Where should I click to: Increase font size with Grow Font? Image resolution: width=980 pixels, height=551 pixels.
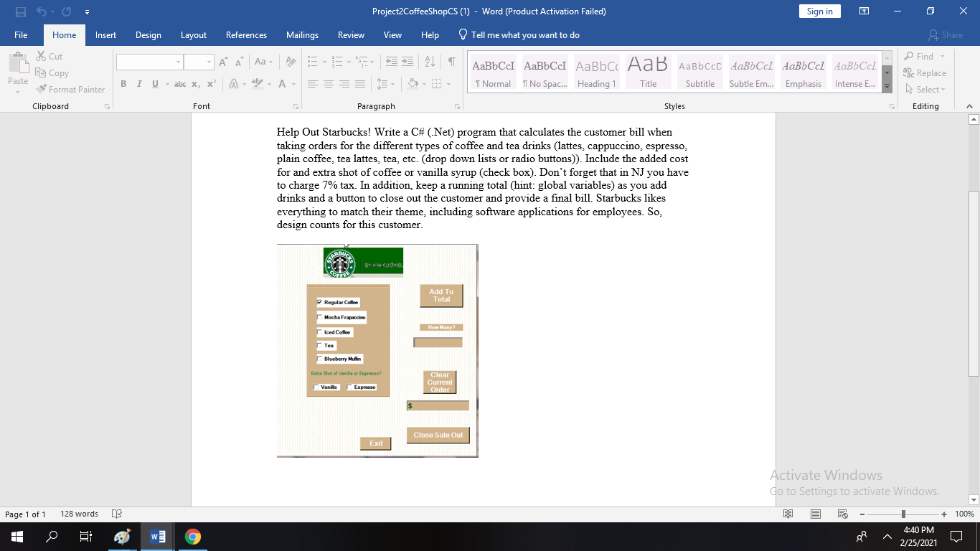pyautogui.click(x=224, y=62)
